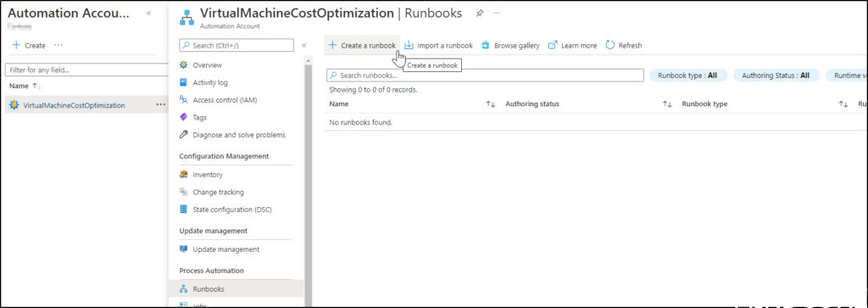Click the ellipsis next to Create in the left panel
This screenshot has height=308, width=868.
pos(58,45)
